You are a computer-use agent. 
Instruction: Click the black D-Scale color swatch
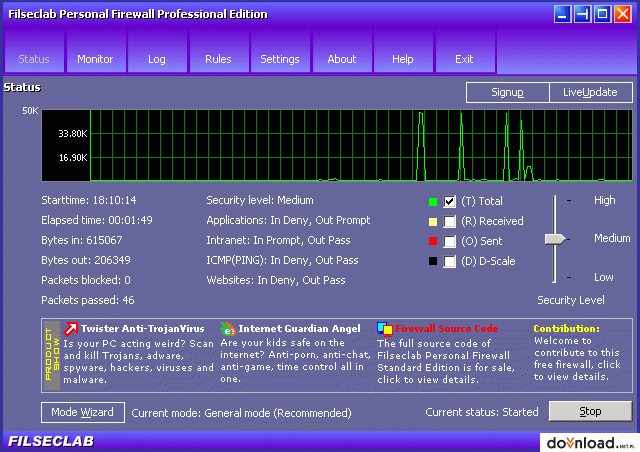(433, 261)
